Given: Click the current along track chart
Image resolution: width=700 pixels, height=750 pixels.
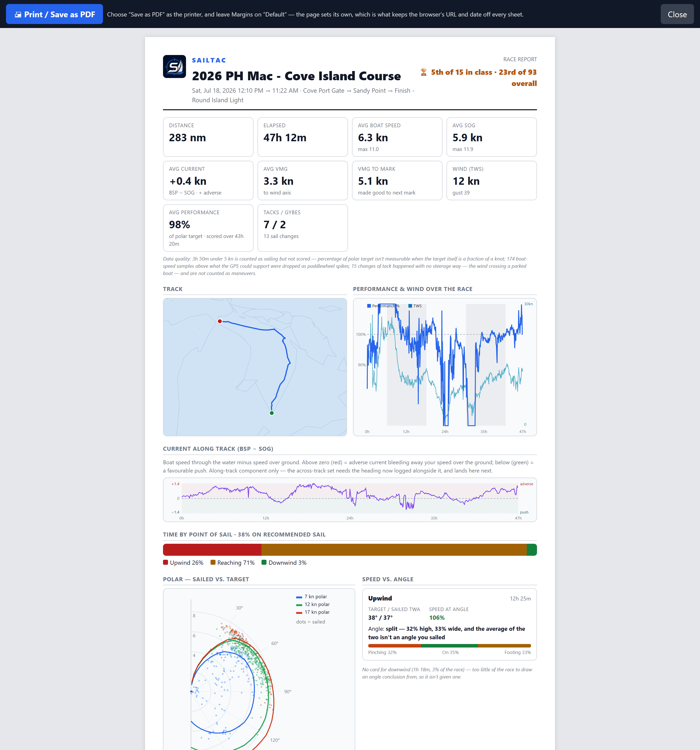Looking at the screenshot, I should (x=350, y=500).
